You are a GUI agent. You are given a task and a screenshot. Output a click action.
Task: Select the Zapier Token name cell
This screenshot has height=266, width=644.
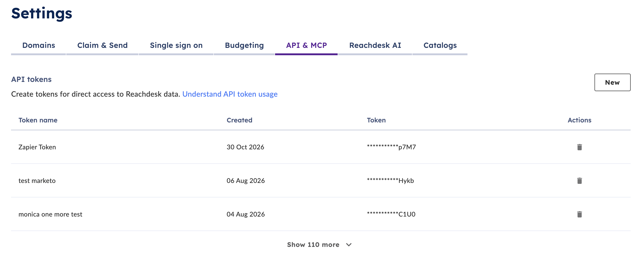37,147
